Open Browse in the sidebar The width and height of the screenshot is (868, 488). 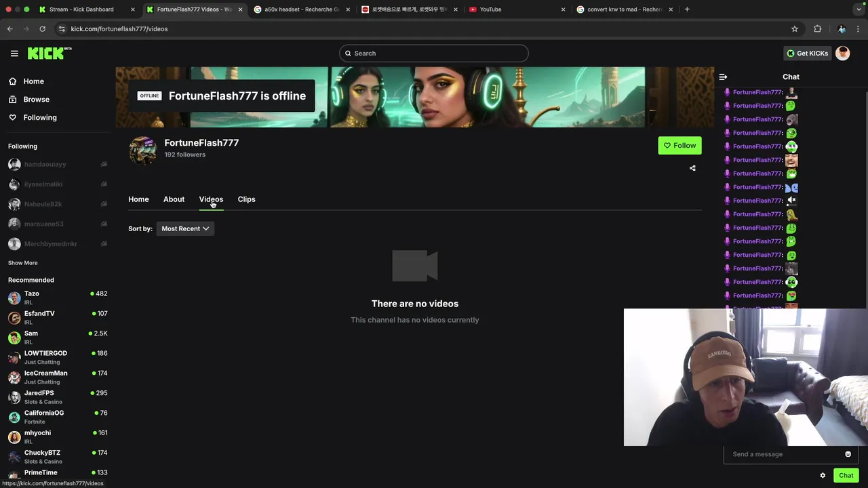click(x=36, y=100)
